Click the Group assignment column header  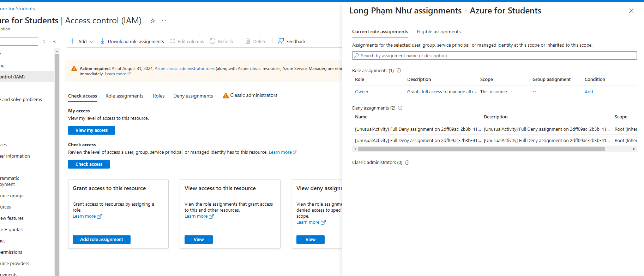coord(551,80)
